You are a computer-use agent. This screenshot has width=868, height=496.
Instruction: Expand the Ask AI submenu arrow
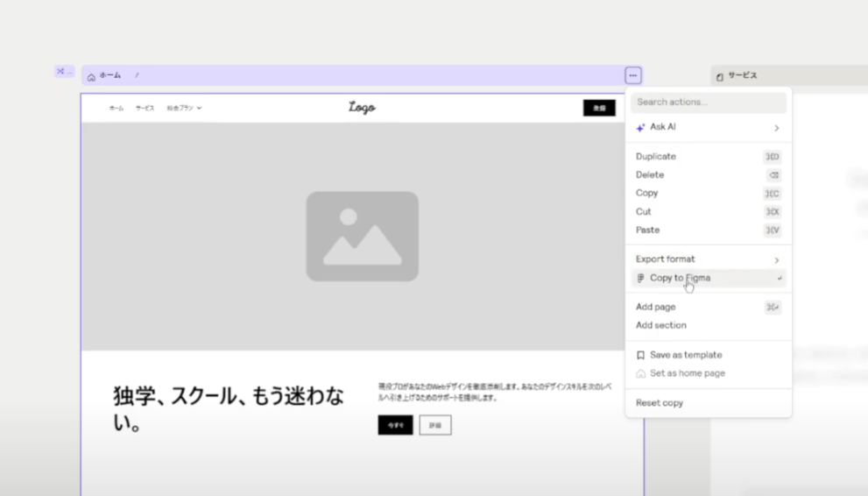776,128
